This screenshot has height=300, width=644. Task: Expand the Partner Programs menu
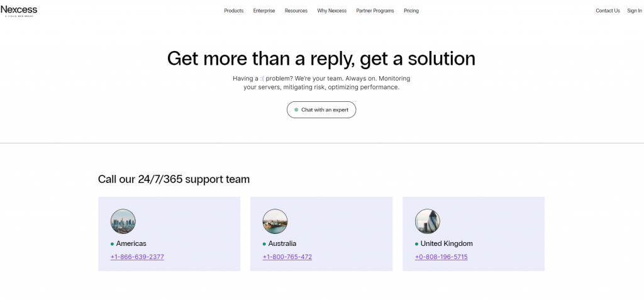point(375,11)
